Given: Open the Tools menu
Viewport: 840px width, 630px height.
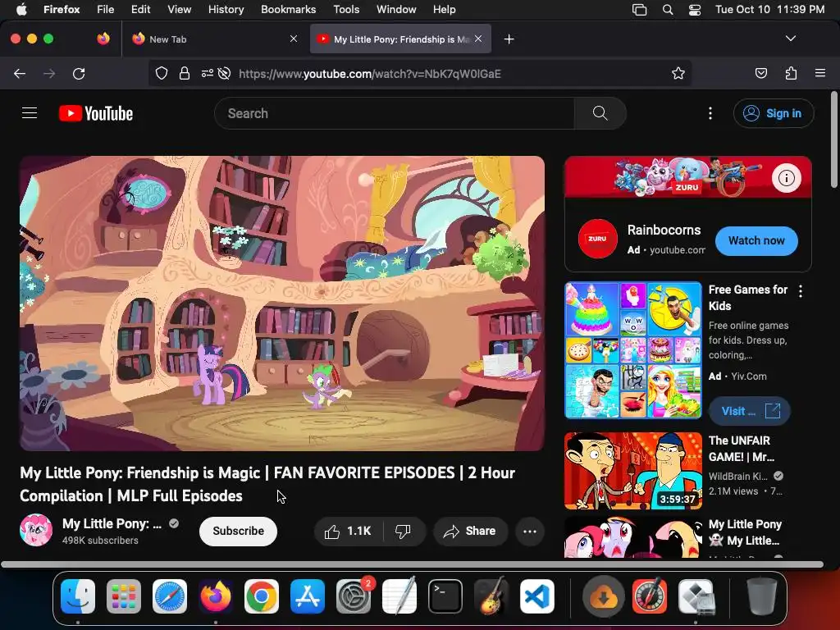Looking at the screenshot, I should (x=346, y=9).
